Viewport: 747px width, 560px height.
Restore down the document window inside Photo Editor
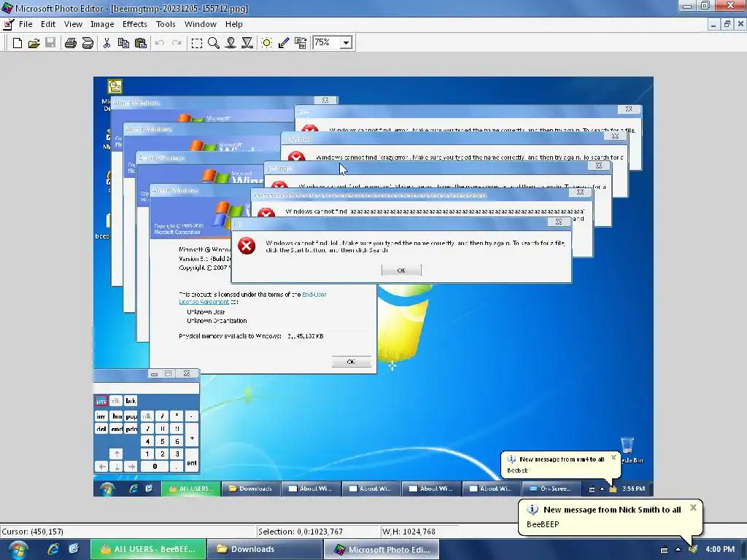point(727,24)
